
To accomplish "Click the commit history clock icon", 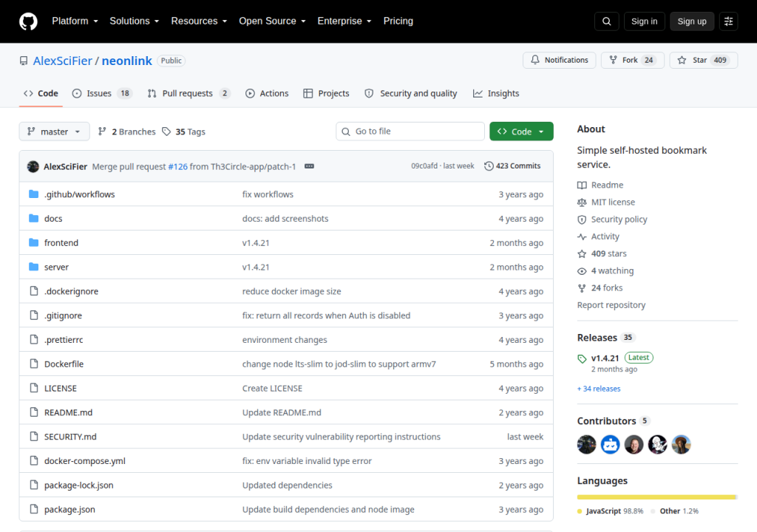I will [x=489, y=166].
